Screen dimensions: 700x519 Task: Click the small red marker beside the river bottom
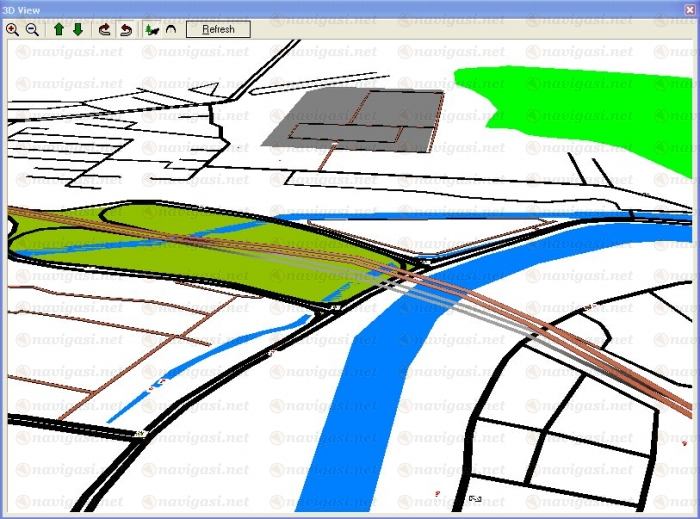[x=438, y=492]
